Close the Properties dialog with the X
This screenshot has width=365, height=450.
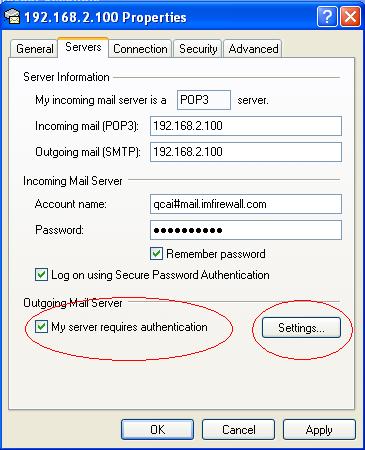[350, 16]
